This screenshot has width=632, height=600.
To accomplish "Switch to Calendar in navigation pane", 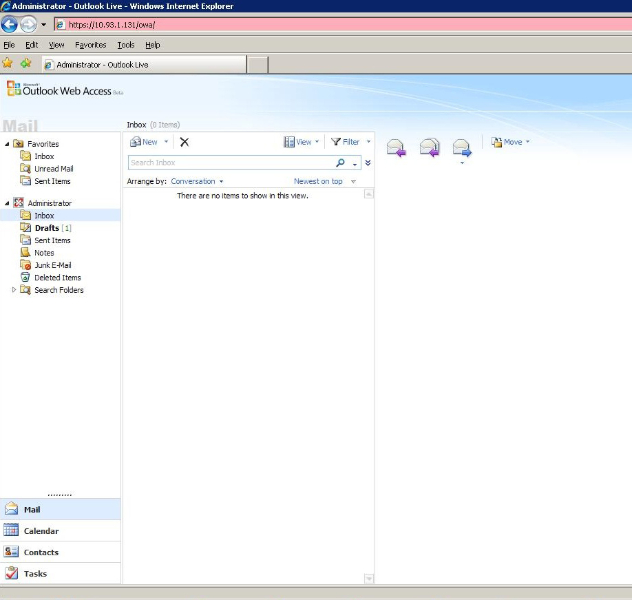I will 41,531.
